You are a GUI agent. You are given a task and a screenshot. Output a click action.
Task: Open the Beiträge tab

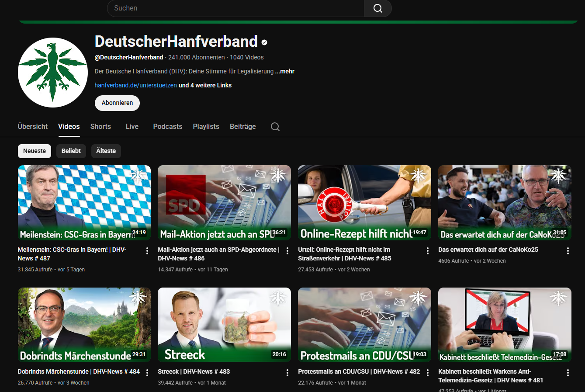[x=243, y=127]
